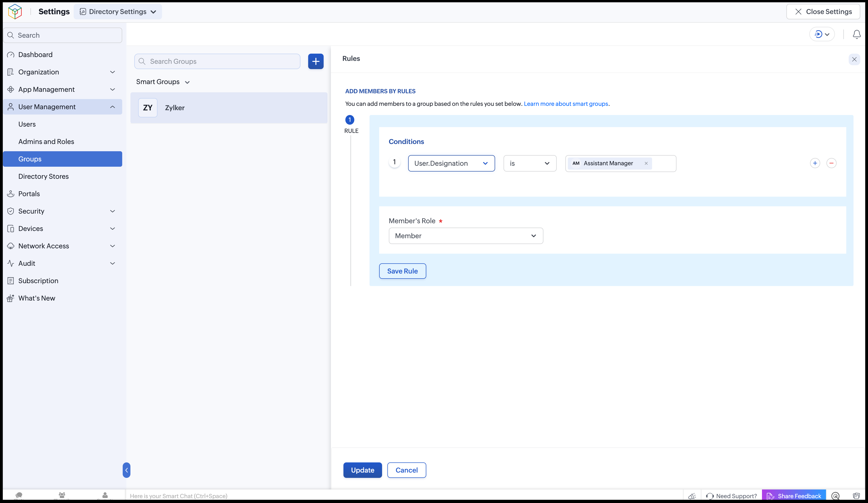Click the What's New gift icon
This screenshot has width=868, height=503.
(x=11, y=298)
